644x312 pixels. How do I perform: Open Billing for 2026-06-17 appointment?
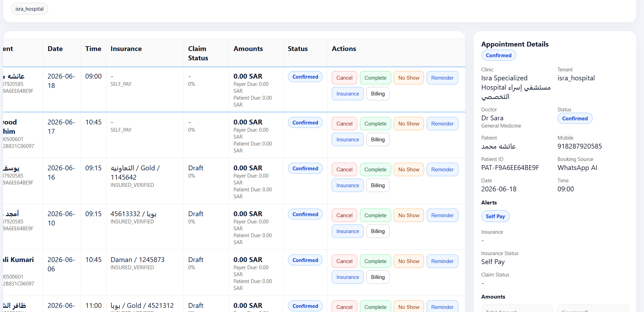pos(378,140)
